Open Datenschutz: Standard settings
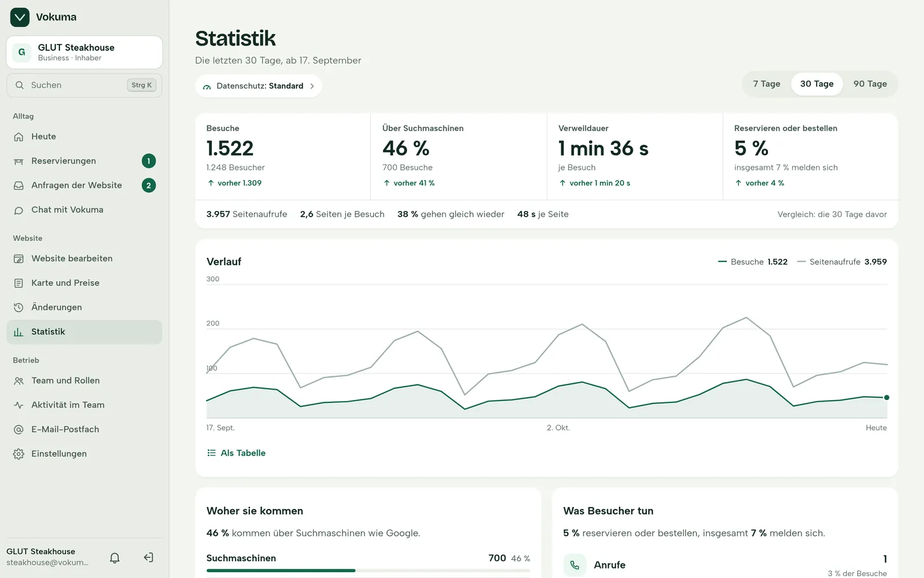Screen dimensions: 924x578 tap(258, 86)
